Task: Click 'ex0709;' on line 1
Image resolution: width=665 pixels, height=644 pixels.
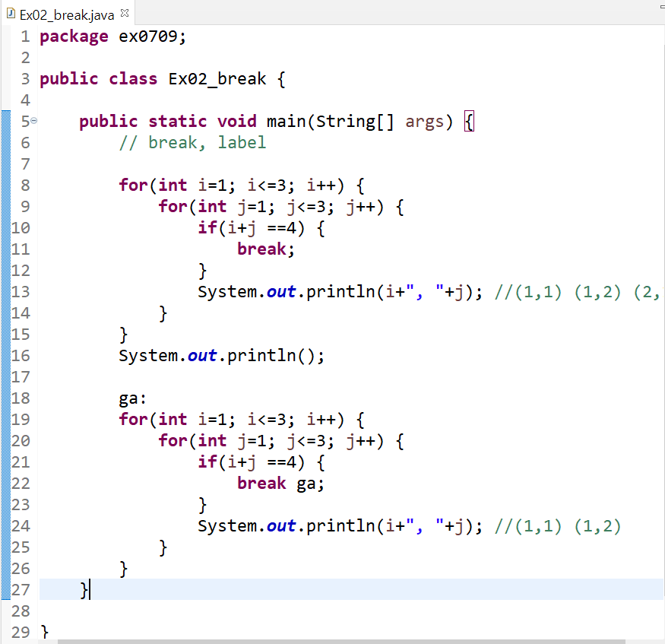Action: pyautogui.click(x=152, y=36)
